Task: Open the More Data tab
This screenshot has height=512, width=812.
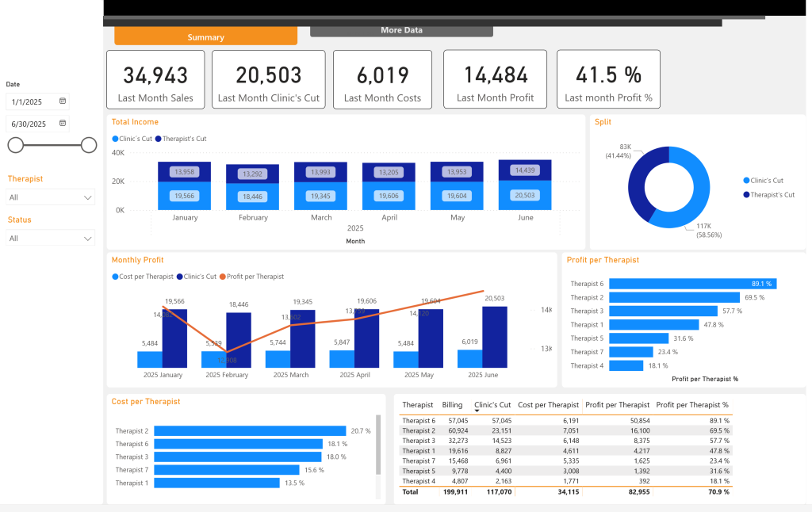Action: (401, 30)
